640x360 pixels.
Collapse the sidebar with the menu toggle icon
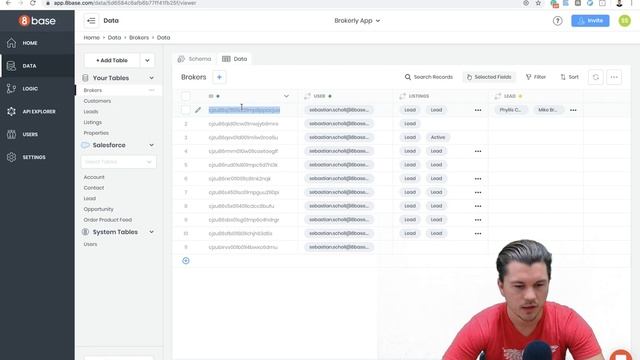(91, 21)
